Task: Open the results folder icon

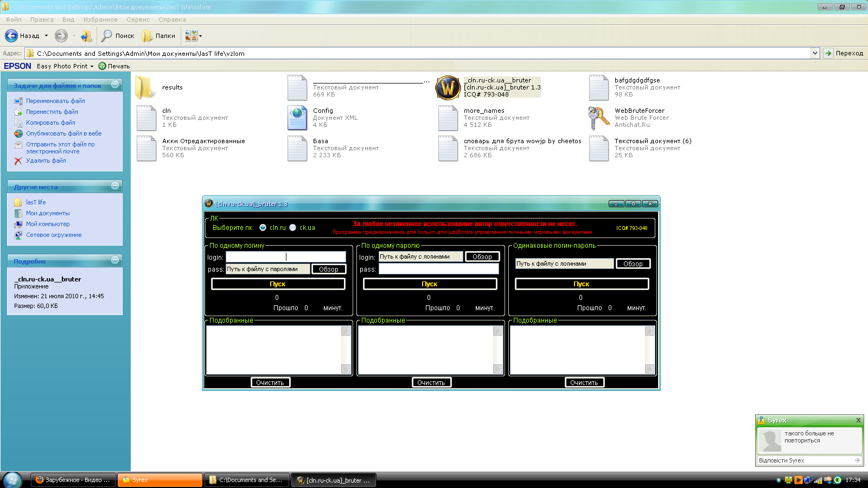Action: pos(146,87)
